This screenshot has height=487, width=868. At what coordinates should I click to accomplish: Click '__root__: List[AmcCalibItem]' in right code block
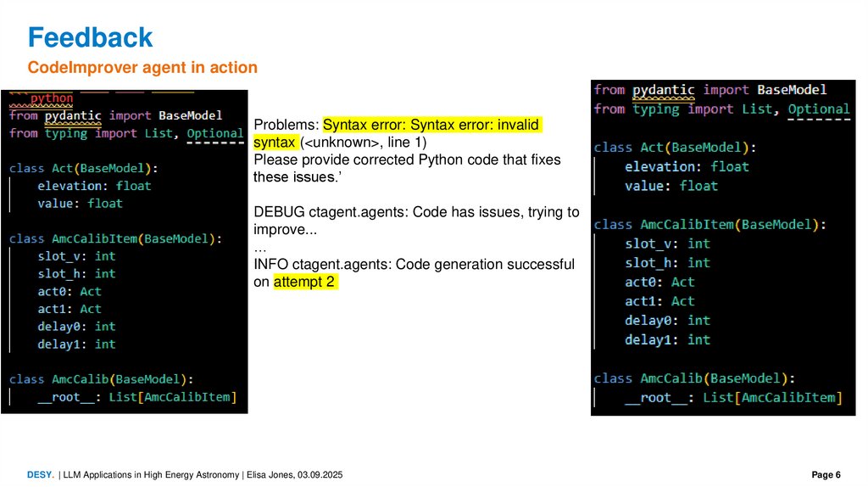733,398
